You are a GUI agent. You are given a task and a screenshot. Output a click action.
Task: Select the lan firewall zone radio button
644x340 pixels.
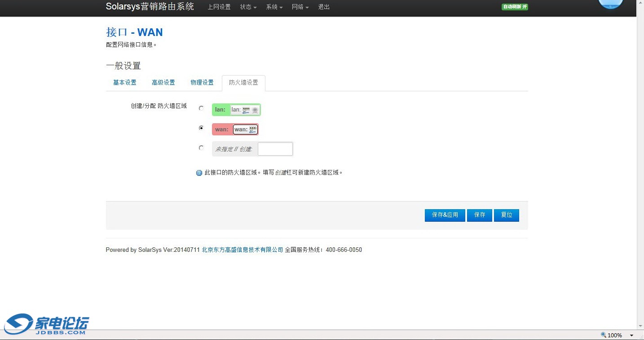coord(201,108)
